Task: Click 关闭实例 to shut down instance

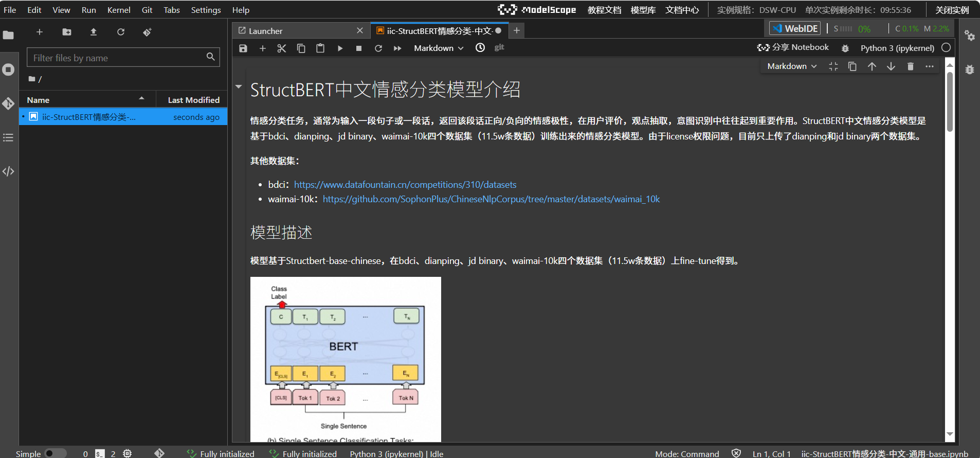Action: [x=952, y=10]
